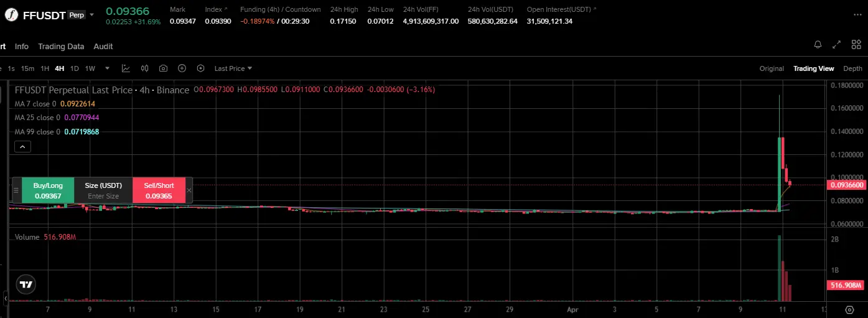This screenshot has width=868, height=318.
Task: Select the MA 99 close indicator legend
Action: pos(57,132)
